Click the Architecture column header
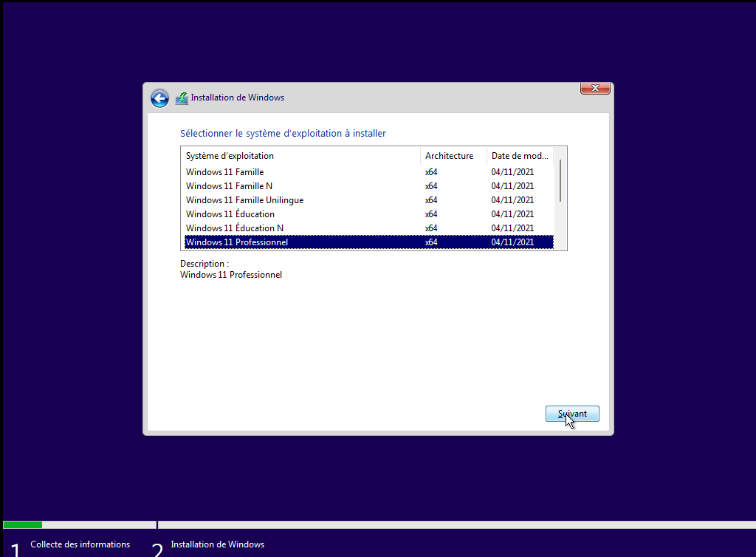Image resolution: width=756 pixels, height=557 pixels. point(454,156)
